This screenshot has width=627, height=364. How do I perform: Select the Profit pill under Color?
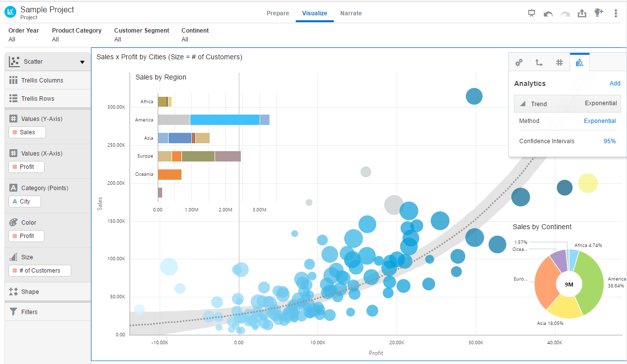pyautogui.click(x=27, y=236)
